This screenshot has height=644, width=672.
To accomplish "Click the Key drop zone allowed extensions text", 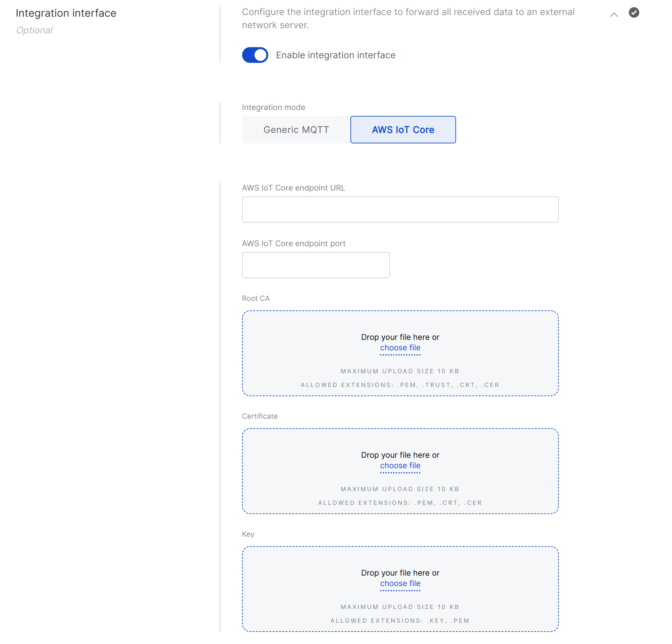I will pyautogui.click(x=400, y=620).
